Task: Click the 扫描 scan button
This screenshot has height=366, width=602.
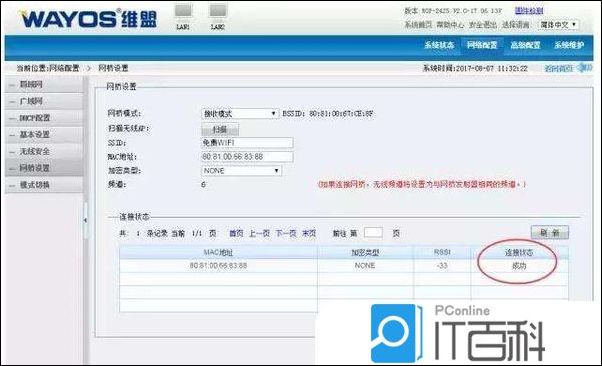Action: [220, 130]
